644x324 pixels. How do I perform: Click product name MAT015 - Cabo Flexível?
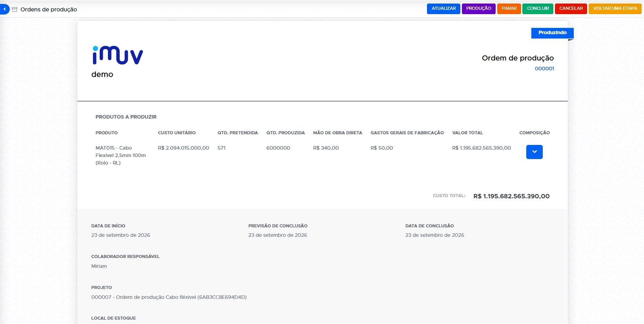click(x=121, y=156)
